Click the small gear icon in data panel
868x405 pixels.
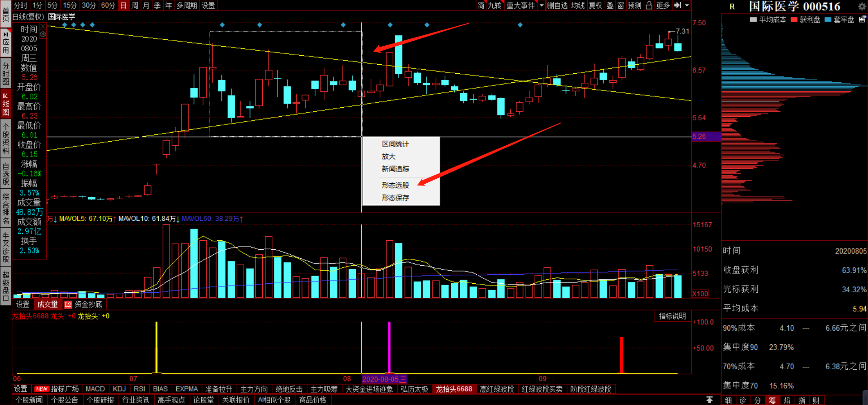43,34
